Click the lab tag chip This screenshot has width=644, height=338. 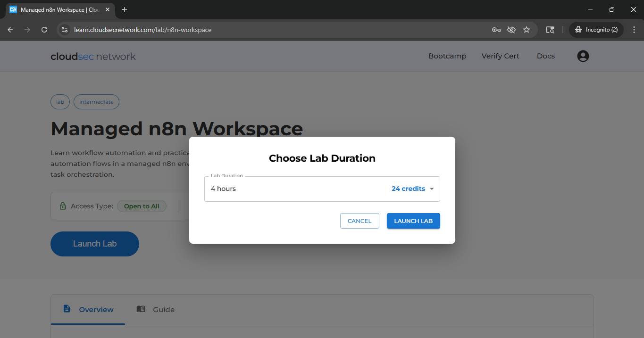(x=60, y=102)
